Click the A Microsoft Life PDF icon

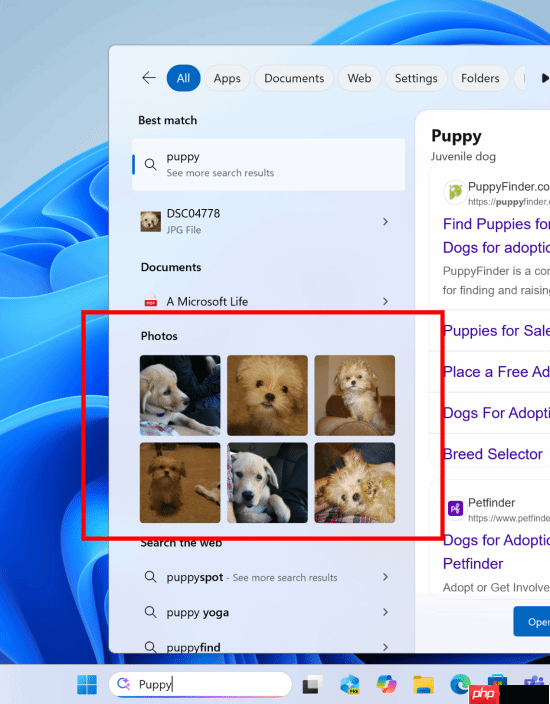[x=151, y=301]
